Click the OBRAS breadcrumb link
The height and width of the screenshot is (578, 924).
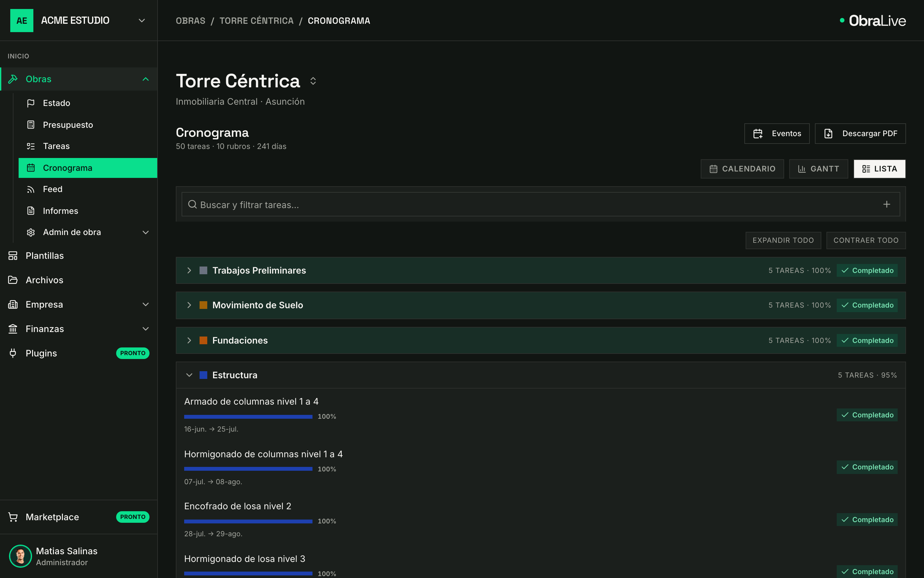191,21
